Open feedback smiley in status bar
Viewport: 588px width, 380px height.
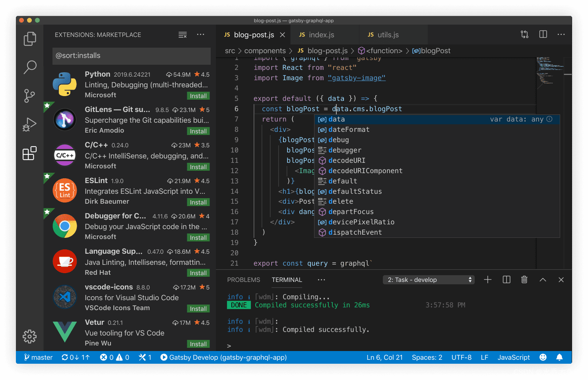tap(543, 357)
